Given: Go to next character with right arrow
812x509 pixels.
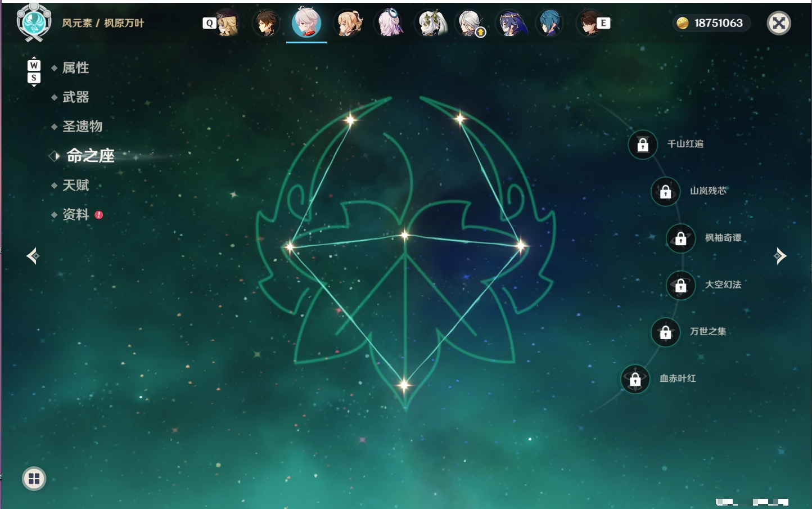Looking at the screenshot, I should pos(780,256).
